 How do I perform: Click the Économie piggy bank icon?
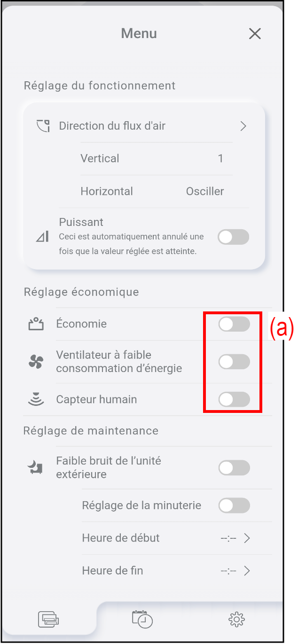click(x=36, y=324)
